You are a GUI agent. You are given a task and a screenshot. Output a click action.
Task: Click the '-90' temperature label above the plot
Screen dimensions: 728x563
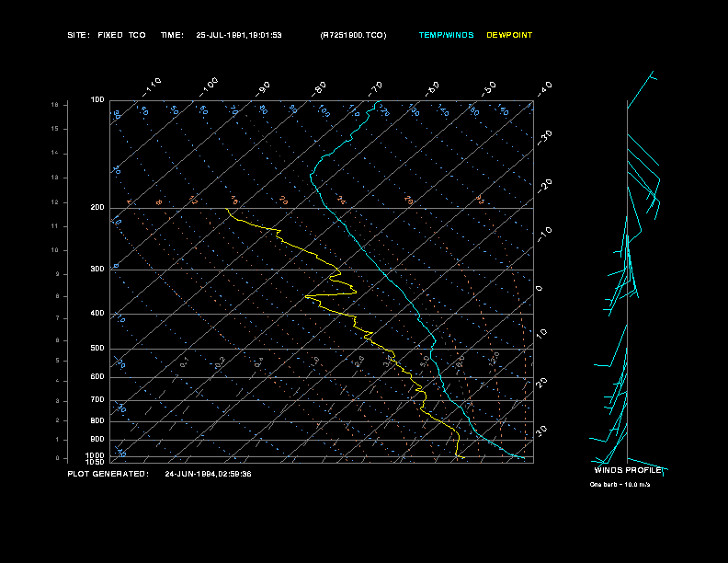point(263,89)
